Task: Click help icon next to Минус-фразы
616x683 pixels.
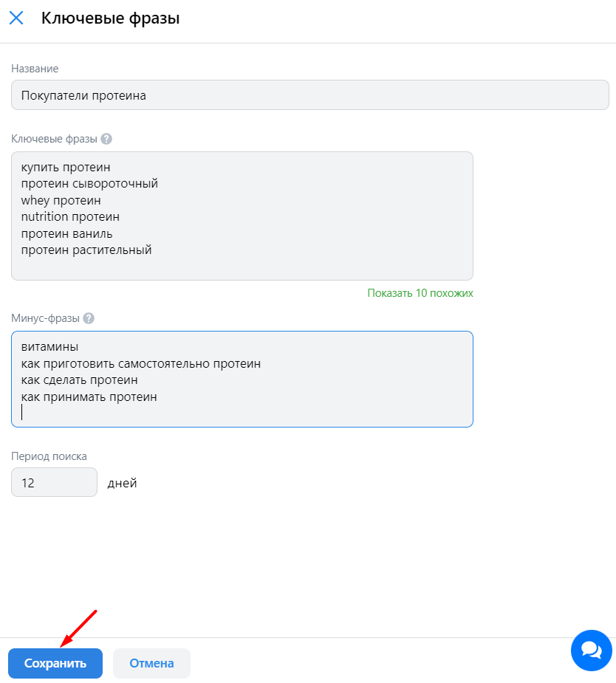Action: pyautogui.click(x=89, y=318)
